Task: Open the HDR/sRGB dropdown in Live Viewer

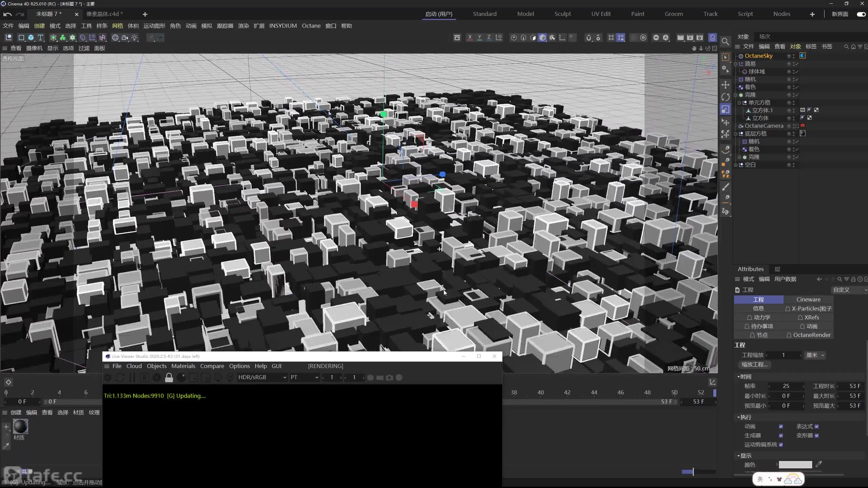Action: tap(262, 377)
